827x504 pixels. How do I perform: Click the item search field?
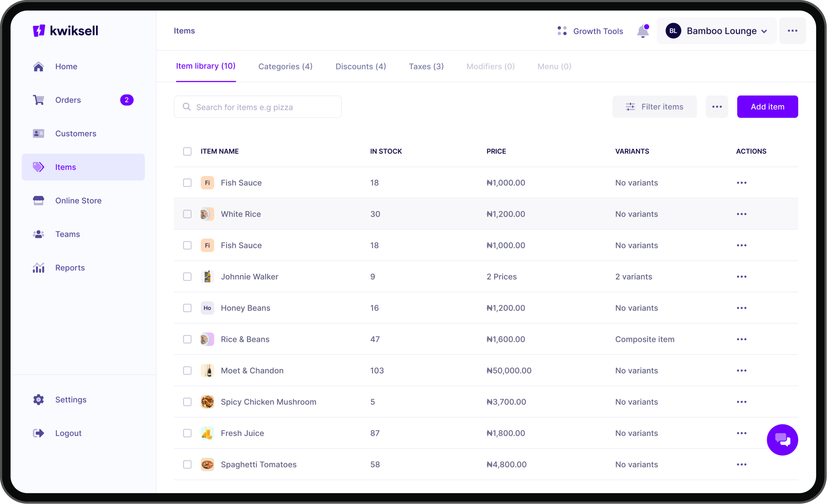click(x=258, y=107)
